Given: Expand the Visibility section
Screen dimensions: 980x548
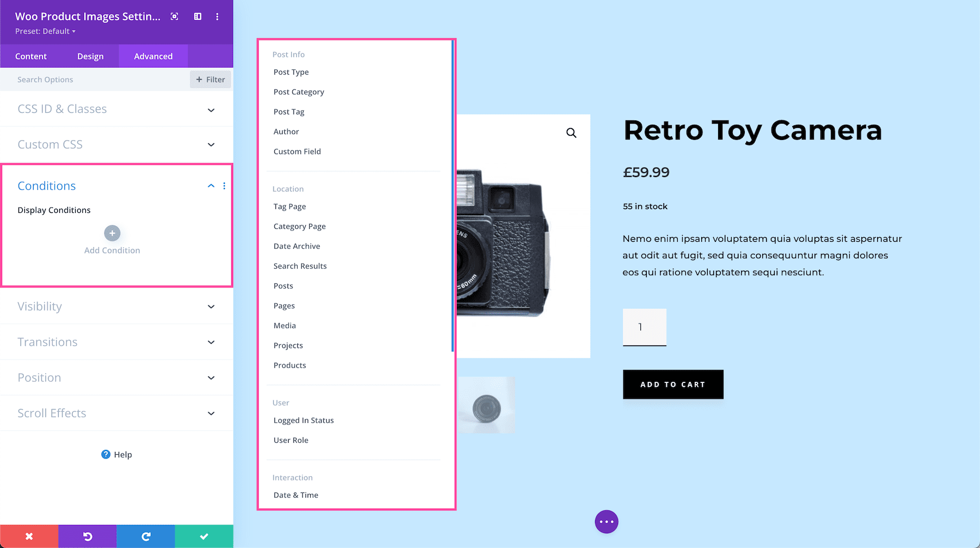Looking at the screenshot, I should [211, 306].
